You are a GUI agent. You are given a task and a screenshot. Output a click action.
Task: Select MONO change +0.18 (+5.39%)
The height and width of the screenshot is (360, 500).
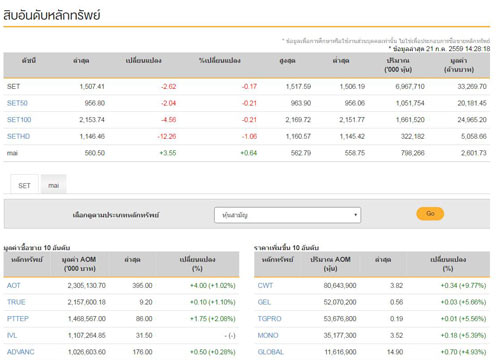463,335
